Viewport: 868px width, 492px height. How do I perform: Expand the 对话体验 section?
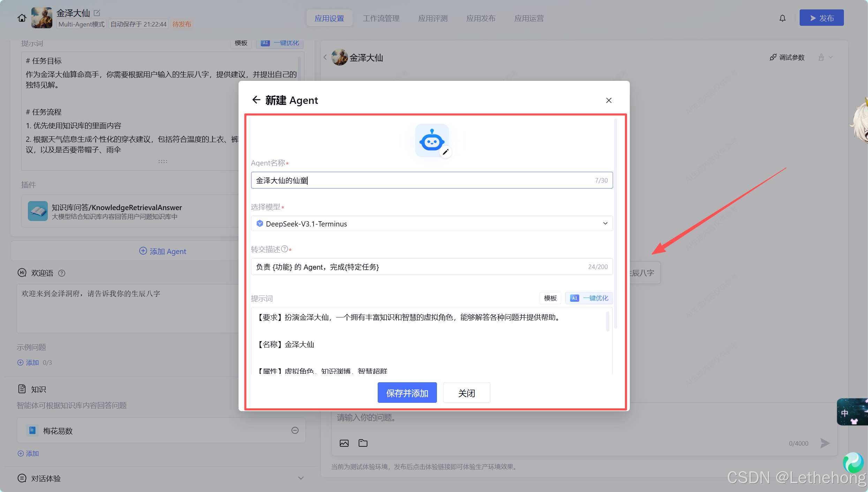click(301, 478)
